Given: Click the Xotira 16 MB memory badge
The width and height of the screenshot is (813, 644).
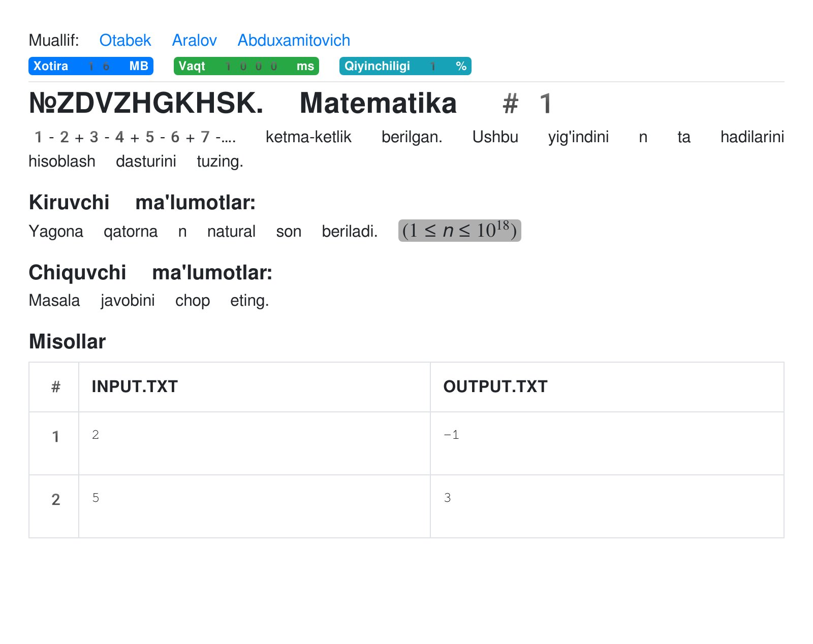Looking at the screenshot, I should click(90, 66).
